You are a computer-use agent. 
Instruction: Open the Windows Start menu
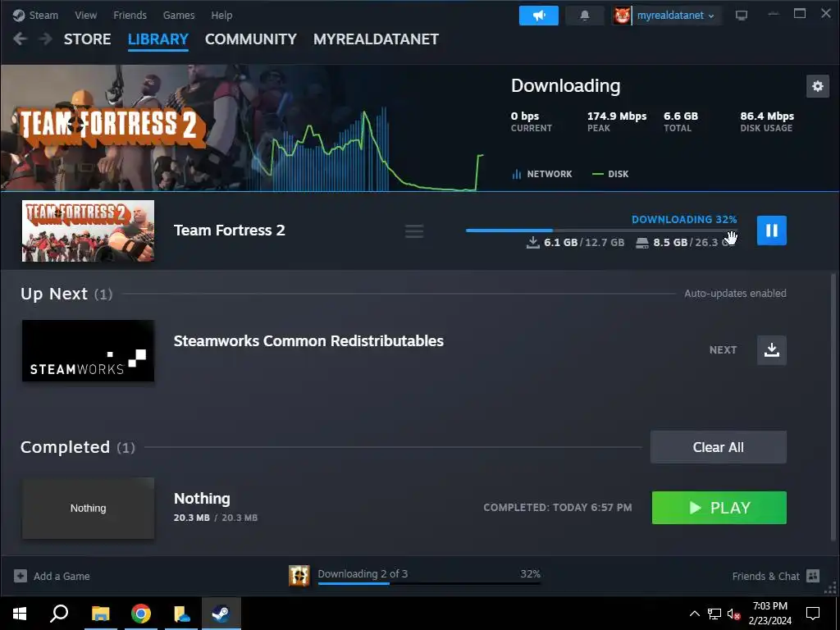[x=20, y=614]
